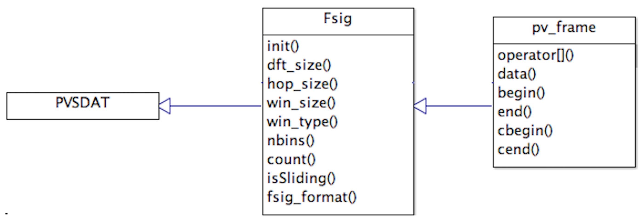Click the end() method in pv_frame
Screen dimensions: 644x222
pyautogui.click(x=515, y=112)
